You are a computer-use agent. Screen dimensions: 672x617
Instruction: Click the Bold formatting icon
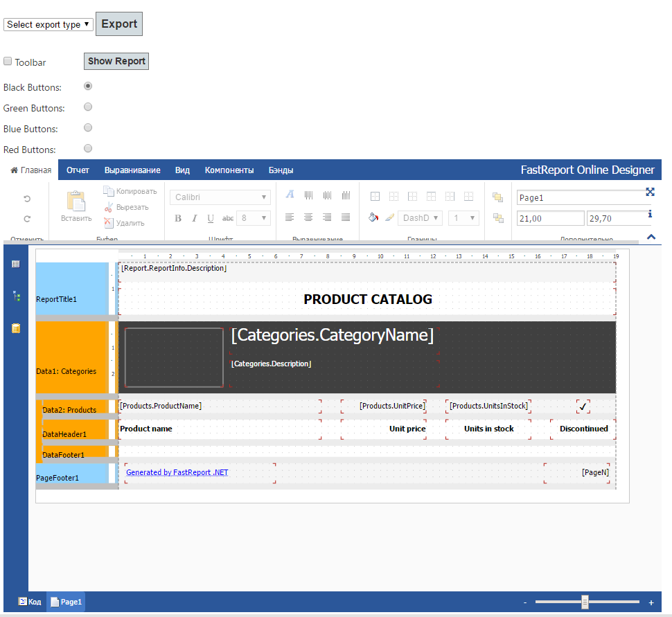[178, 218]
